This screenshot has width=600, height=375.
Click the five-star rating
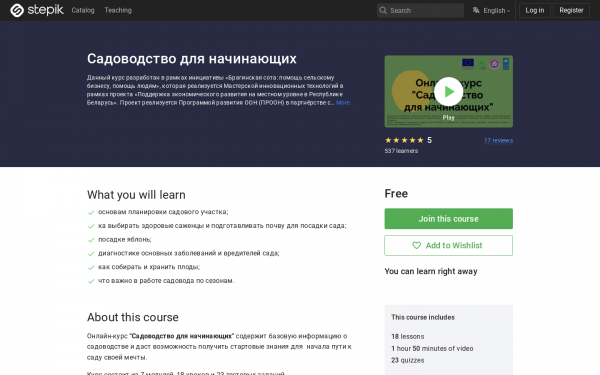(404, 140)
